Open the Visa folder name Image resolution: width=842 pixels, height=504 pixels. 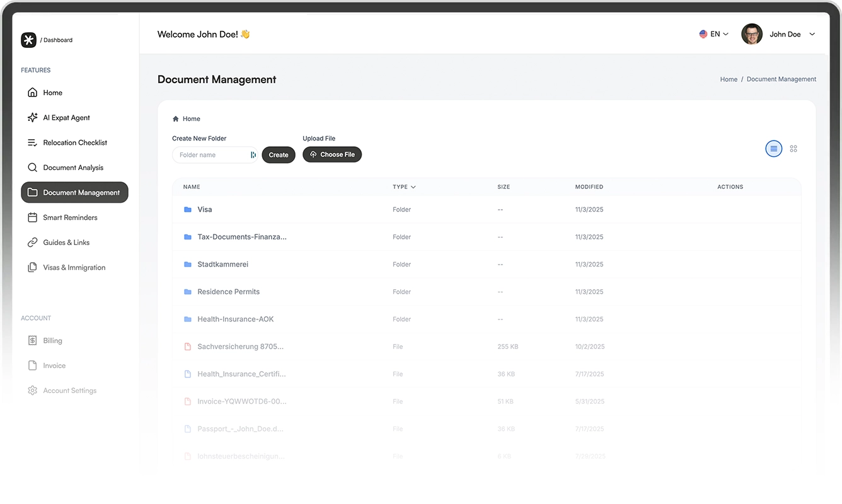click(205, 209)
